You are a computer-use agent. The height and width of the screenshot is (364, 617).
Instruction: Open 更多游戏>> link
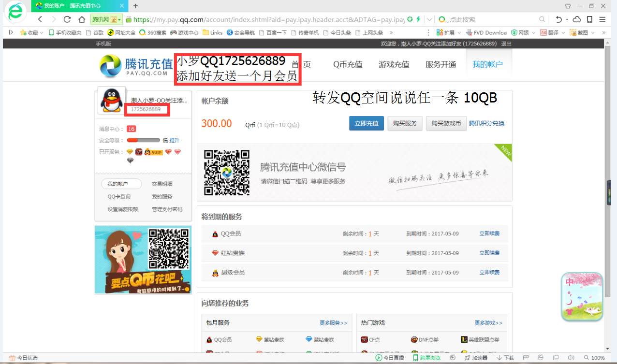(488, 323)
